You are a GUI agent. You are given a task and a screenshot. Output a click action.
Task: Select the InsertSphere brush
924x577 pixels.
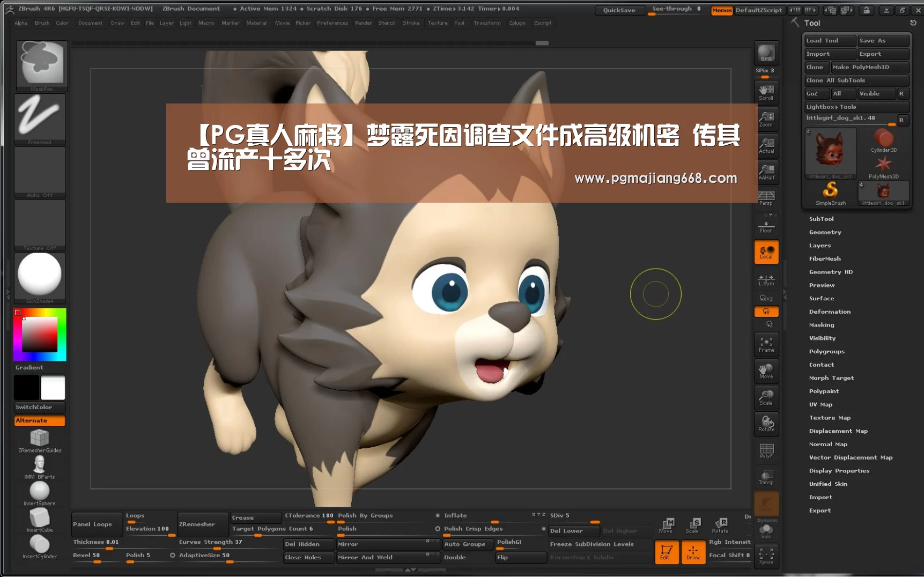coord(40,494)
